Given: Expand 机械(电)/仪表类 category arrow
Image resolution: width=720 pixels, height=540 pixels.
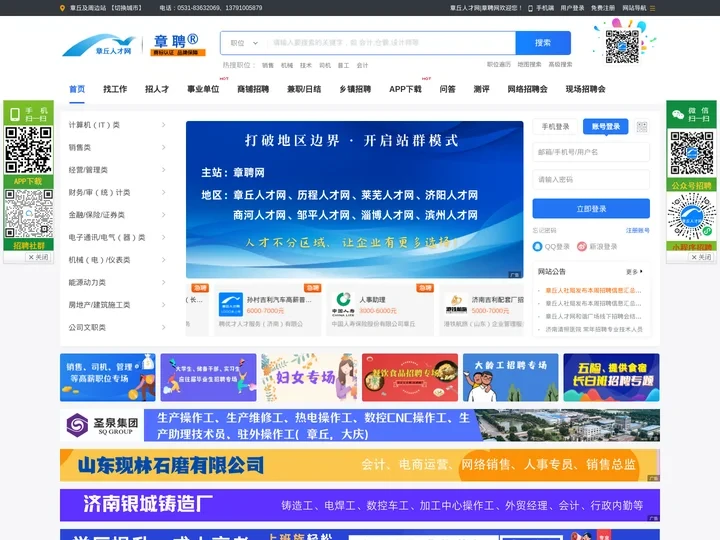Looking at the screenshot, I should click(x=163, y=260).
